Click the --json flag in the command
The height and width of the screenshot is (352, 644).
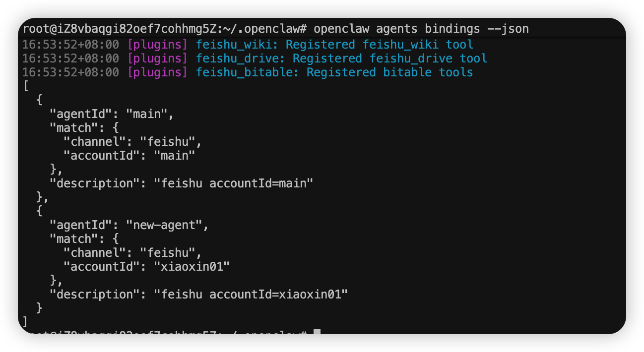[x=508, y=29]
